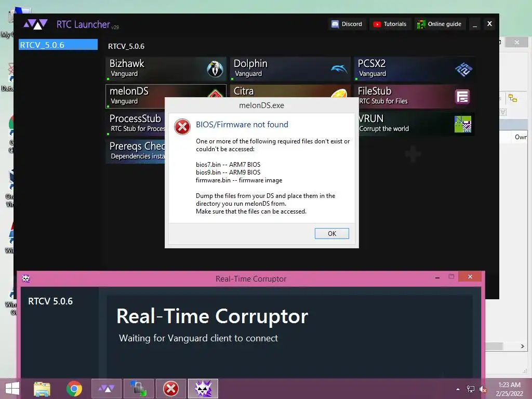This screenshot has width=532, height=399.
Task: Click the PCSX2 blue logo icon
Action: click(463, 70)
